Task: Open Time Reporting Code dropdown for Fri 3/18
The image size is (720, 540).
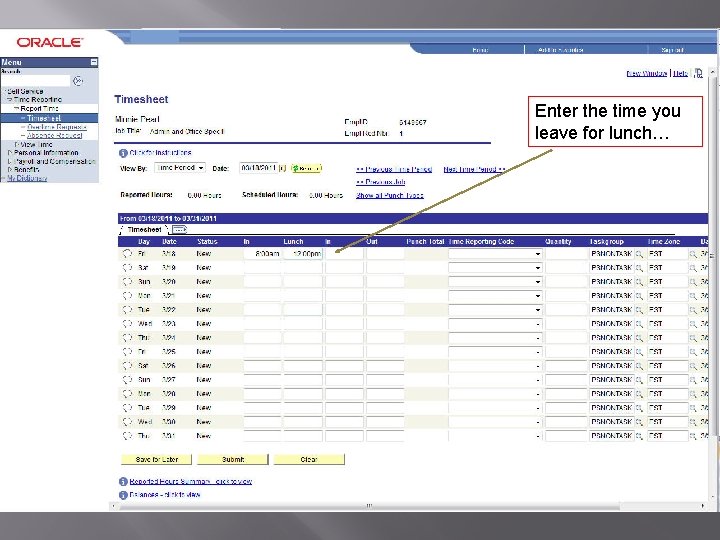Action: click(495, 254)
